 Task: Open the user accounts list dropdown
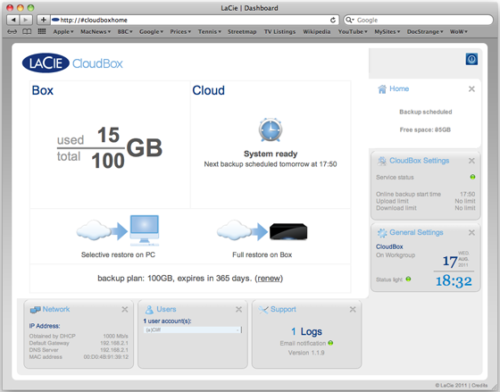[193, 330]
